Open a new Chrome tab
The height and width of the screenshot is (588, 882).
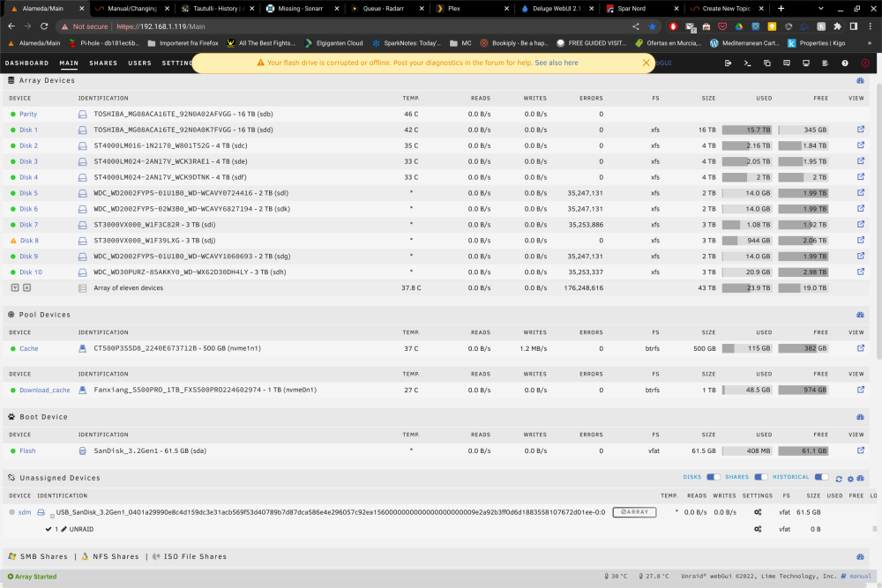781,9
